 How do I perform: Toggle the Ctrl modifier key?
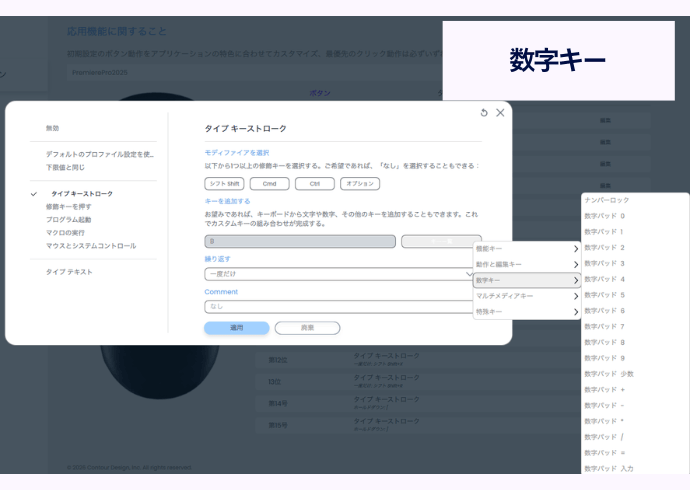point(314,184)
